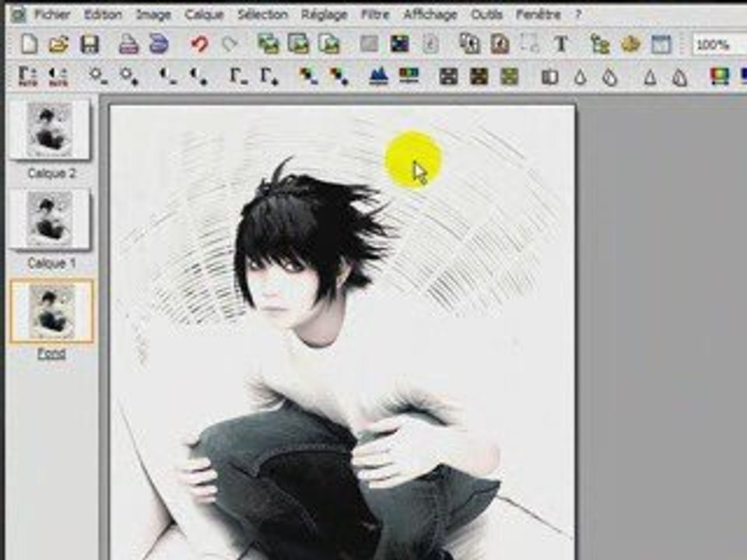Open the Fenêtre menu
Viewport: 747px width, 560px height.
[x=538, y=15]
